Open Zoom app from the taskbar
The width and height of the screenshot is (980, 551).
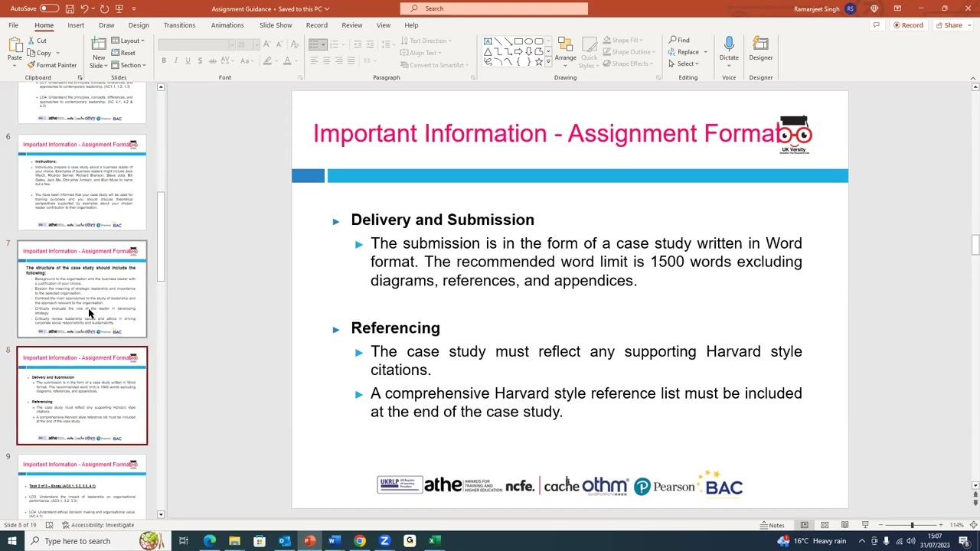[384, 541]
